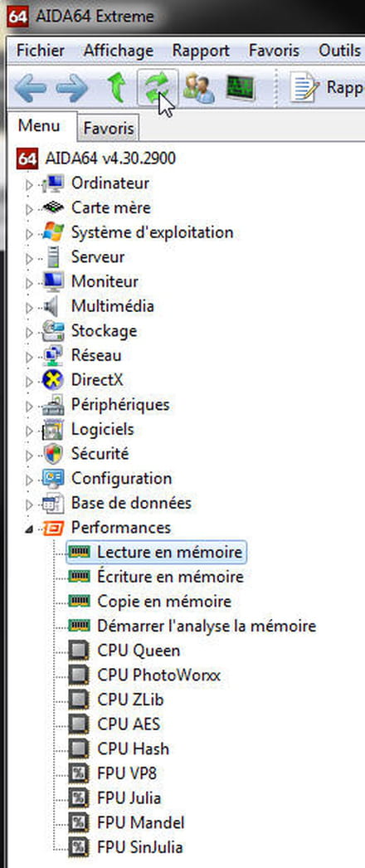
Task: Click the report notepad icon
Action: pyautogui.click(x=304, y=88)
